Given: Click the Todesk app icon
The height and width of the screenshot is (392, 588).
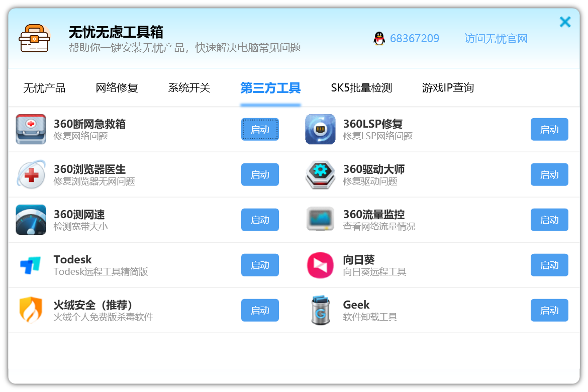Looking at the screenshot, I should [x=31, y=265].
